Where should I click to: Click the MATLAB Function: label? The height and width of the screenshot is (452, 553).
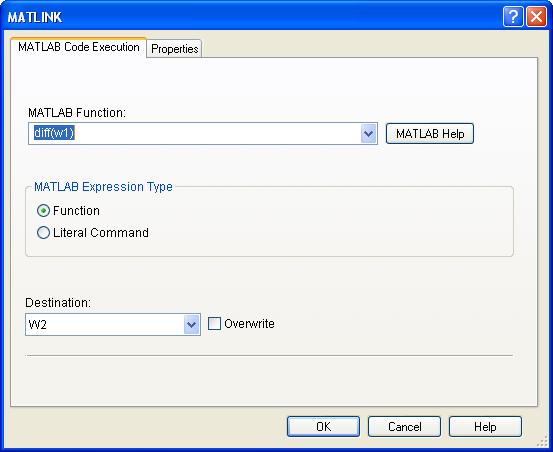point(77,113)
